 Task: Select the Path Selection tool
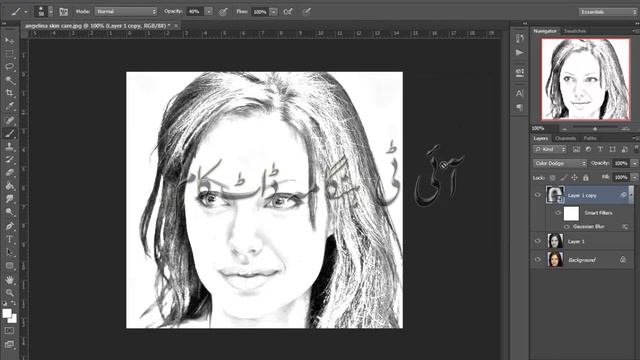(x=9, y=253)
